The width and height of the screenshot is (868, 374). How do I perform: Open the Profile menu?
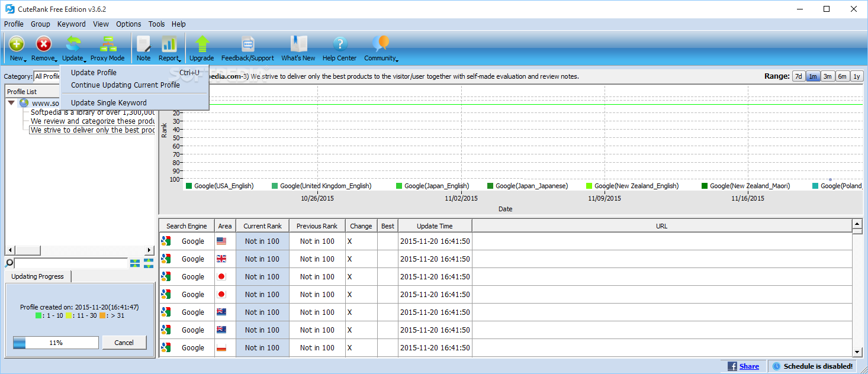tap(14, 24)
